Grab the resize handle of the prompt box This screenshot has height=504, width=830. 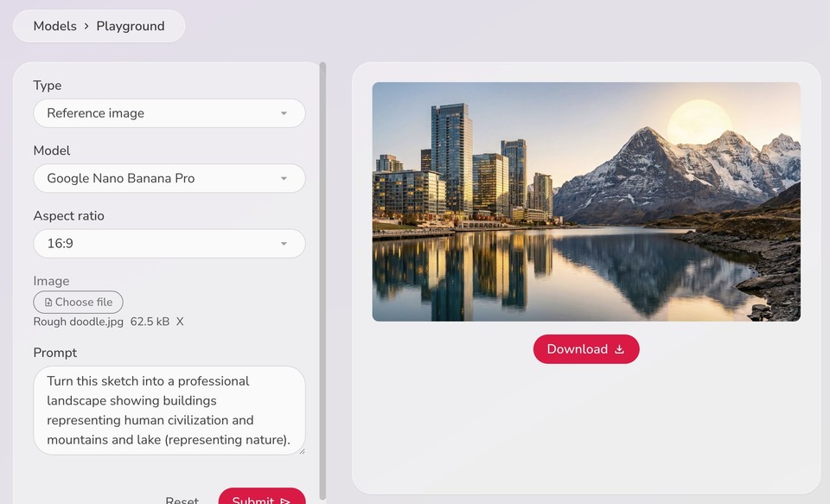pyautogui.click(x=302, y=451)
